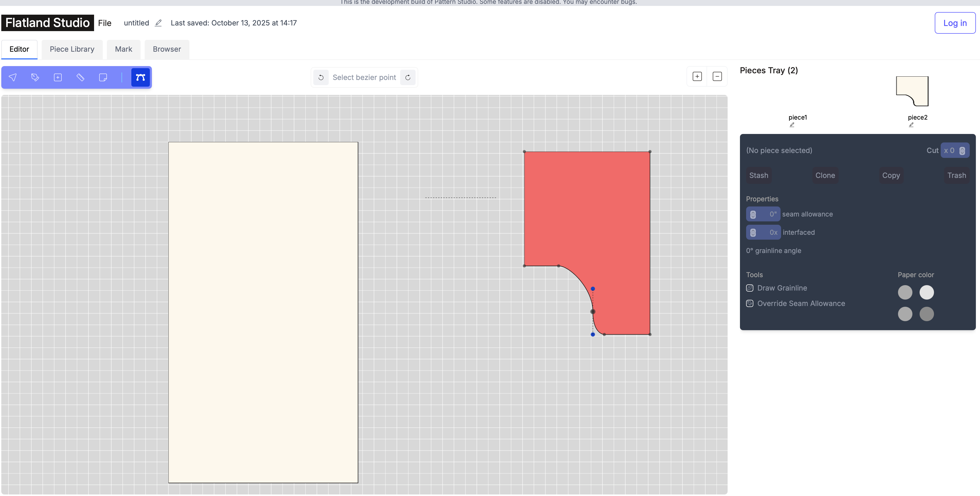
Task: Select the arrow selection tool
Action: coord(13,77)
